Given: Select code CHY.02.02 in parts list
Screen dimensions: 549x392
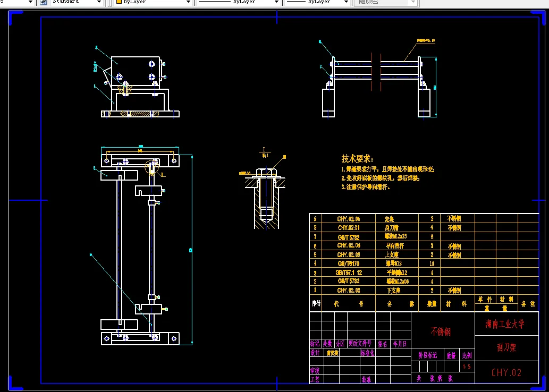Looking at the screenshot, I should pos(349,291).
